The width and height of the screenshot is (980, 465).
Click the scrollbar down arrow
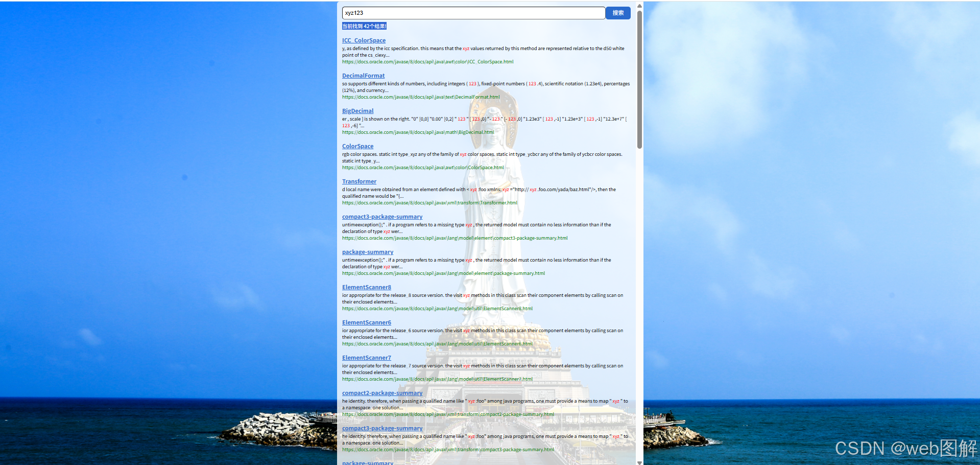[x=639, y=462]
